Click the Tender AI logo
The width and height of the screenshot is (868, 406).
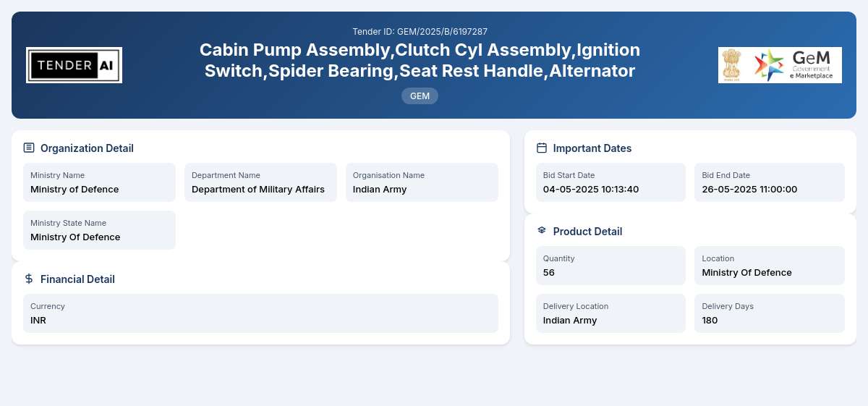[x=74, y=65]
